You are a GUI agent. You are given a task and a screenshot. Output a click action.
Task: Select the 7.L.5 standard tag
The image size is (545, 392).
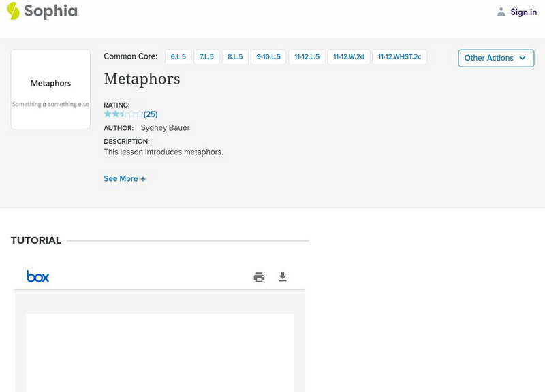[207, 57]
